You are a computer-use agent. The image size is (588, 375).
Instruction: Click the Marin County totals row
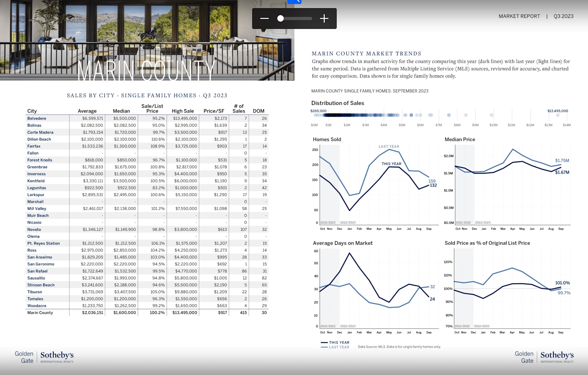[40, 312]
